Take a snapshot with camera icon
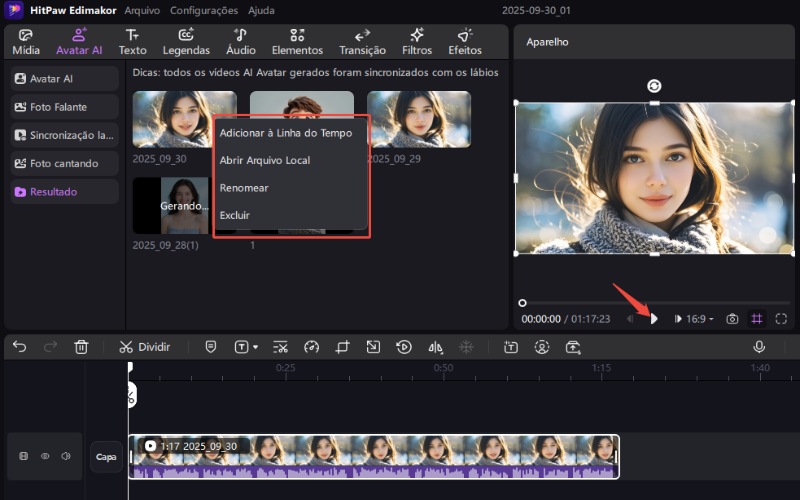 coord(732,319)
